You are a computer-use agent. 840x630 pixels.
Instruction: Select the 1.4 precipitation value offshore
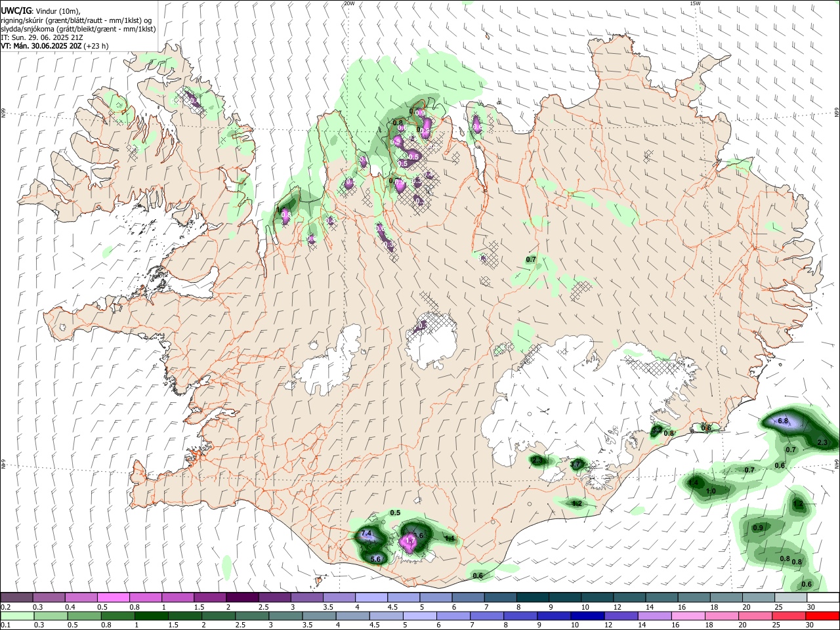(x=694, y=483)
